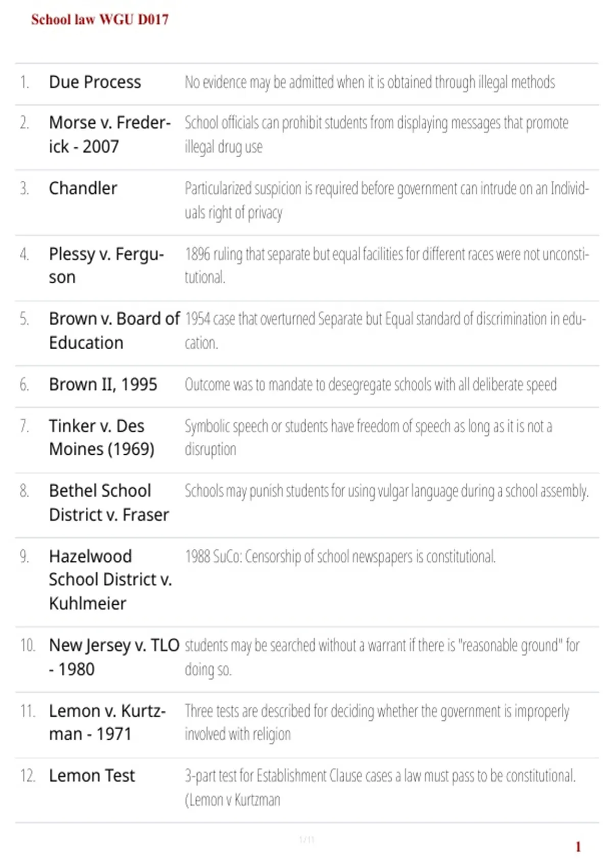613x868 pixels.
Task: Click the red page number 1
Action: 578,847
